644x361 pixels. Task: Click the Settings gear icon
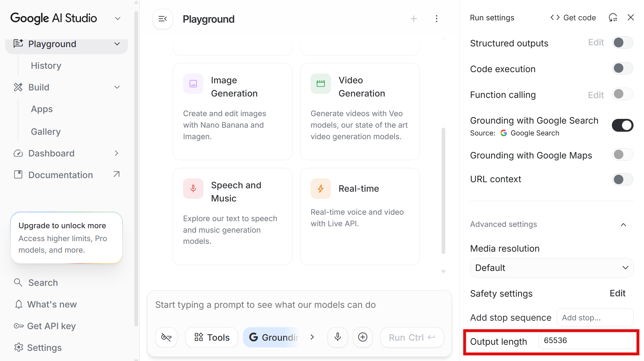(x=19, y=347)
